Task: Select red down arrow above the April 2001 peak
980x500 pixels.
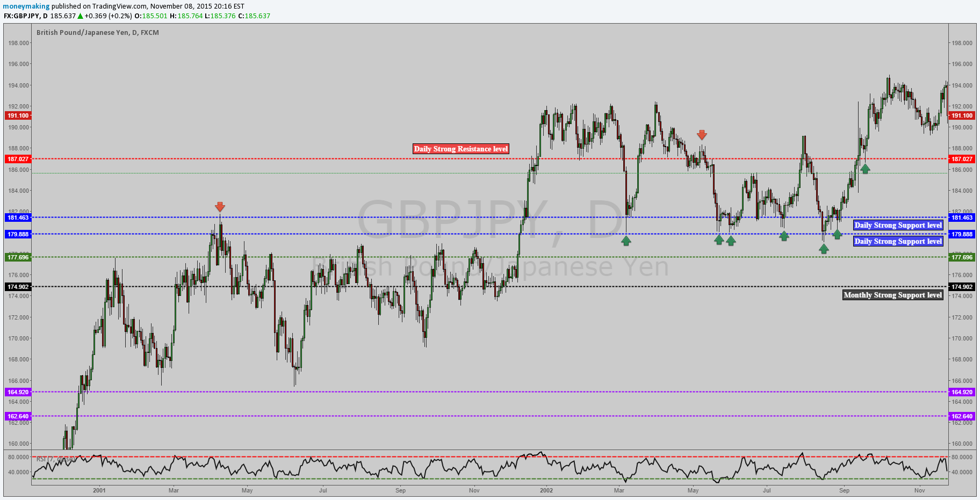Action: (x=220, y=207)
